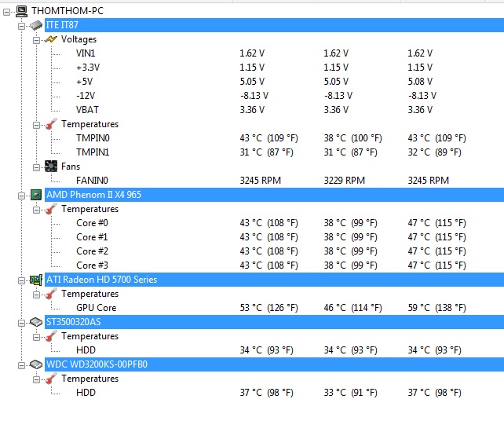The width and height of the screenshot is (504, 421).
Task: Collapse the Fans group
Action: click(36, 167)
